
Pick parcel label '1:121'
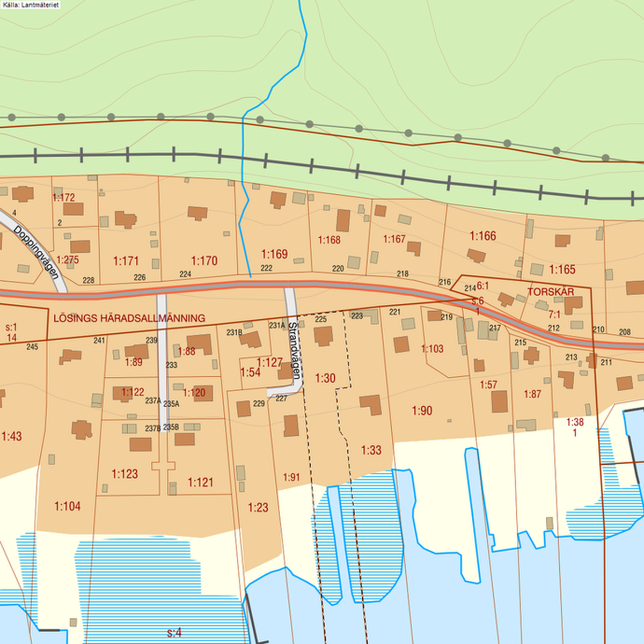point(201,482)
